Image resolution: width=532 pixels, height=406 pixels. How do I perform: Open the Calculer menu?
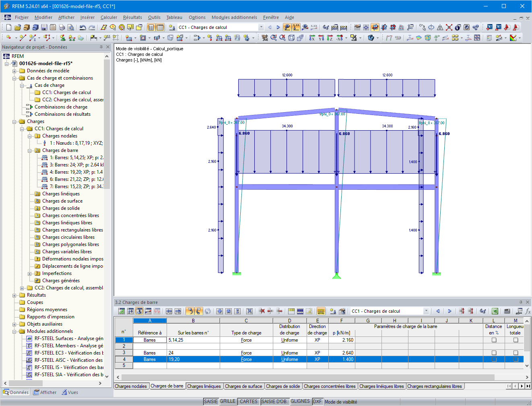pyautogui.click(x=109, y=17)
